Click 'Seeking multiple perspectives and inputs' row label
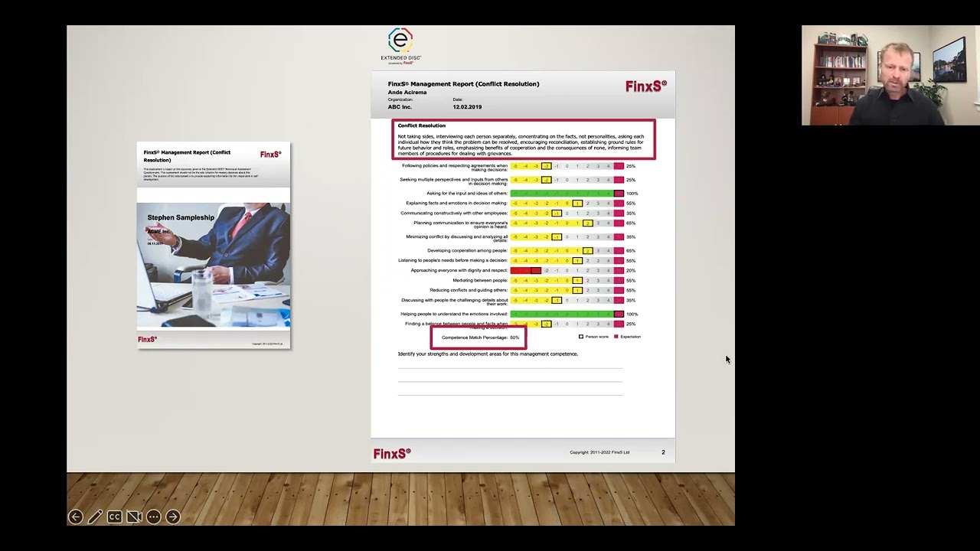This screenshot has height=551, width=980. [454, 181]
